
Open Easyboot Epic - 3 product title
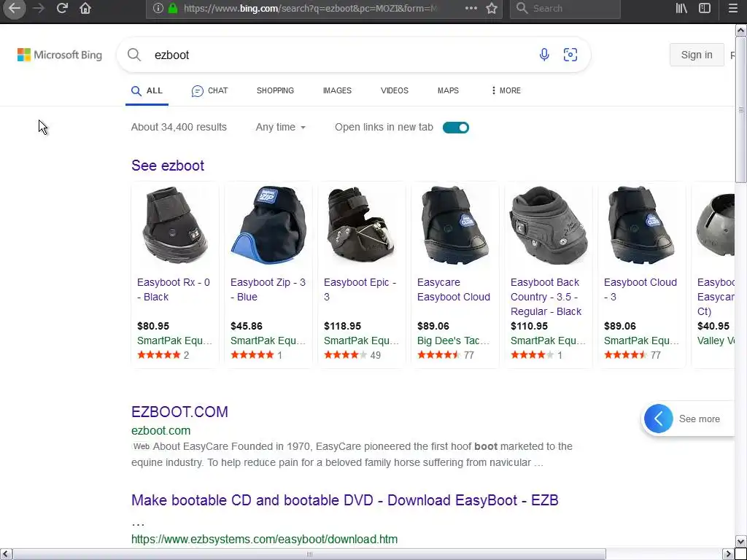[x=360, y=289]
